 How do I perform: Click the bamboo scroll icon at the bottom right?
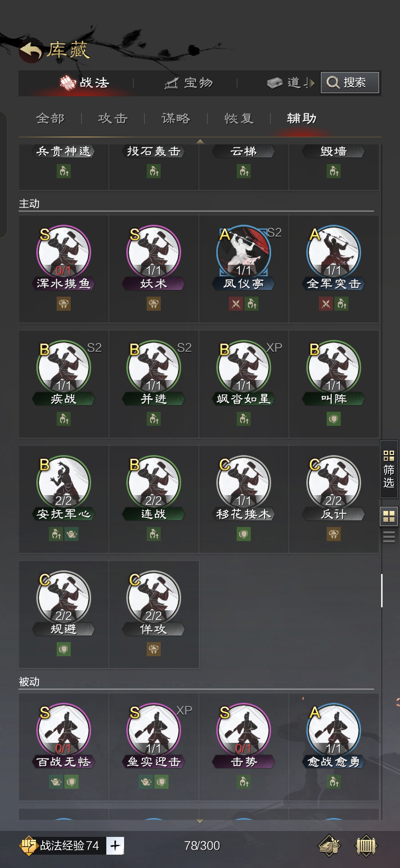[366, 845]
